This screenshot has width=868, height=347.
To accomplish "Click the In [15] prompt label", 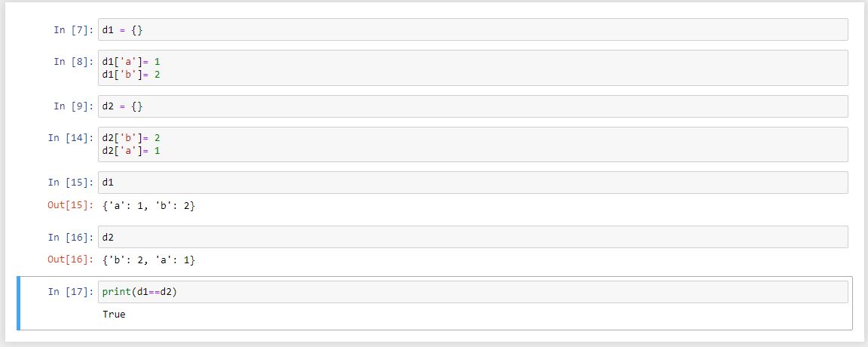I will tap(69, 183).
